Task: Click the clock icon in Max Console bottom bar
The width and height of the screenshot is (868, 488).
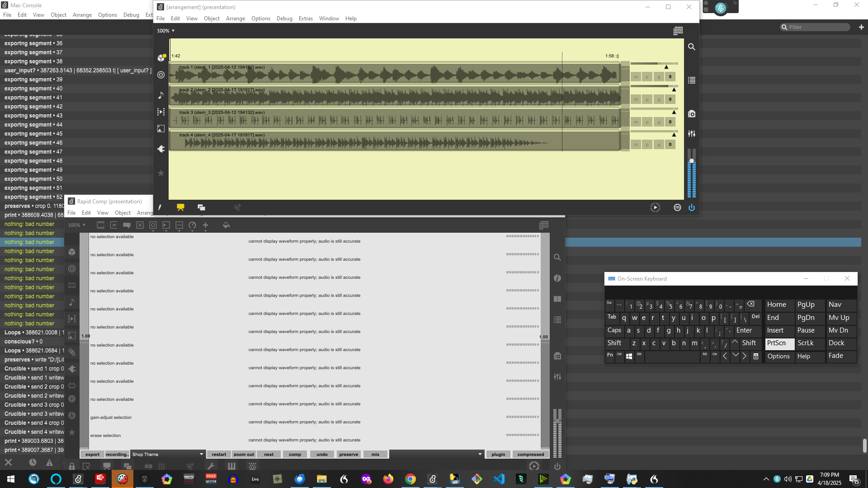Action: point(33,462)
